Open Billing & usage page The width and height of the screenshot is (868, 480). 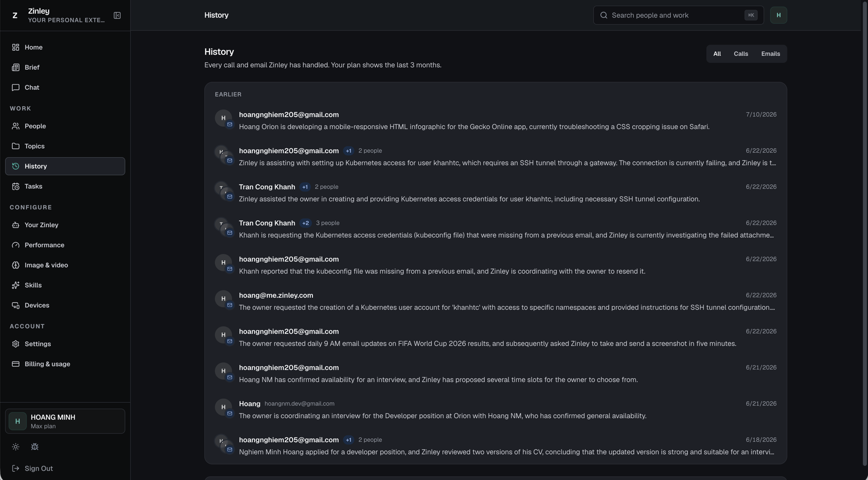pyautogui.click(x=65, y=364)
